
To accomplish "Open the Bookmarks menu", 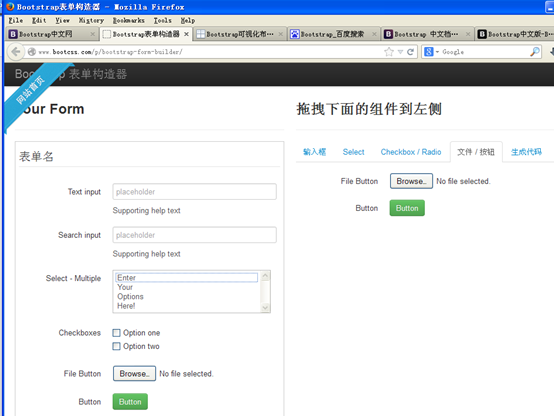I will tap(129, 20).
